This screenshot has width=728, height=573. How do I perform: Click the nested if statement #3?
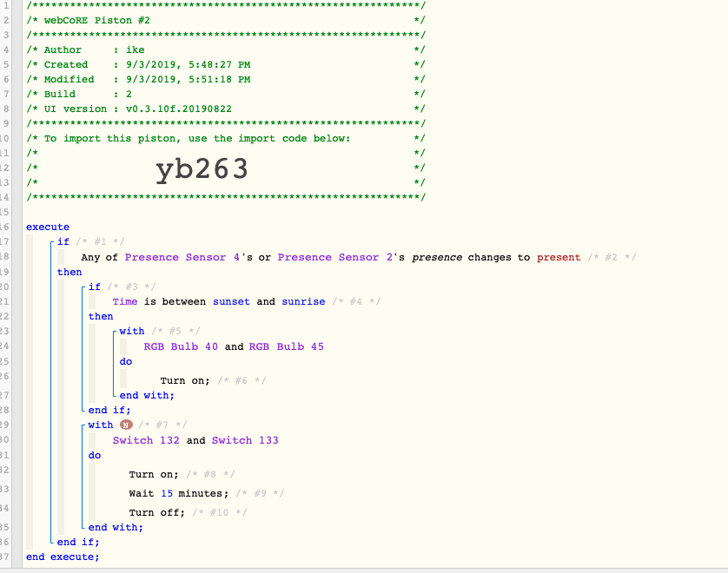click(x=94, y=286)
